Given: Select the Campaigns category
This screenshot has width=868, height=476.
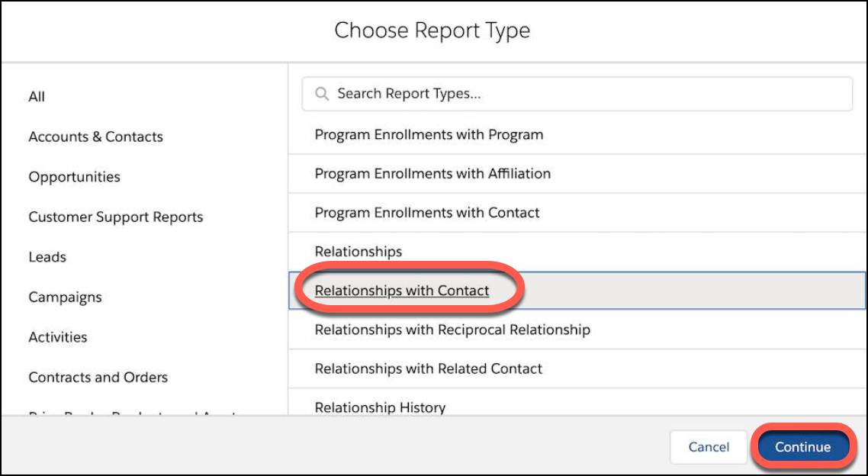Looking at the screenshot, I should pos(65,297).
